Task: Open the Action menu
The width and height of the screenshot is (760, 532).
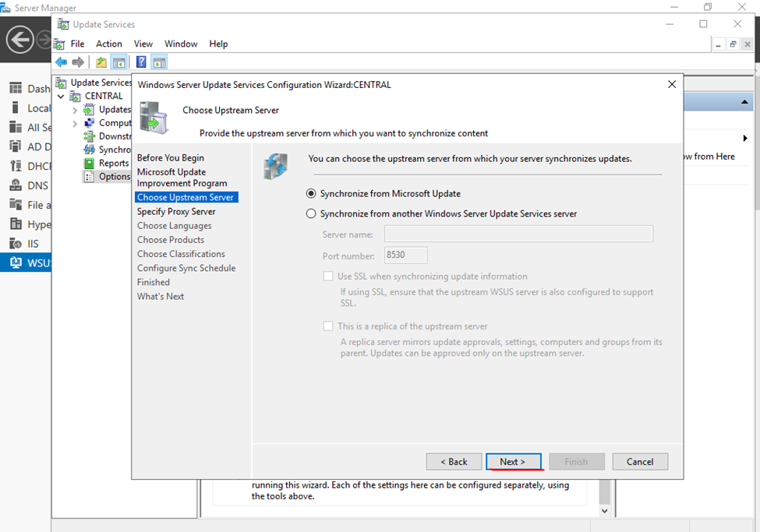Action: [109, 44]
